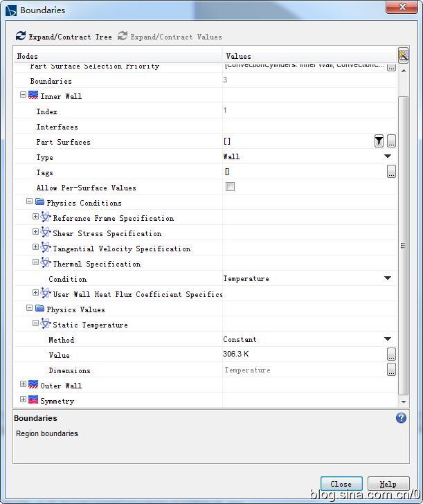The image size is (423, 504).
Task: Open editor for the 306.3 K value
Action: pos(391,354)
